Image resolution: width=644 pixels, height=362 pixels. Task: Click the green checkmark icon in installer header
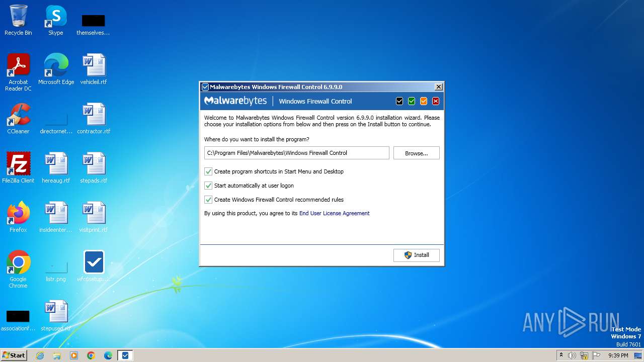pos(412,101)
